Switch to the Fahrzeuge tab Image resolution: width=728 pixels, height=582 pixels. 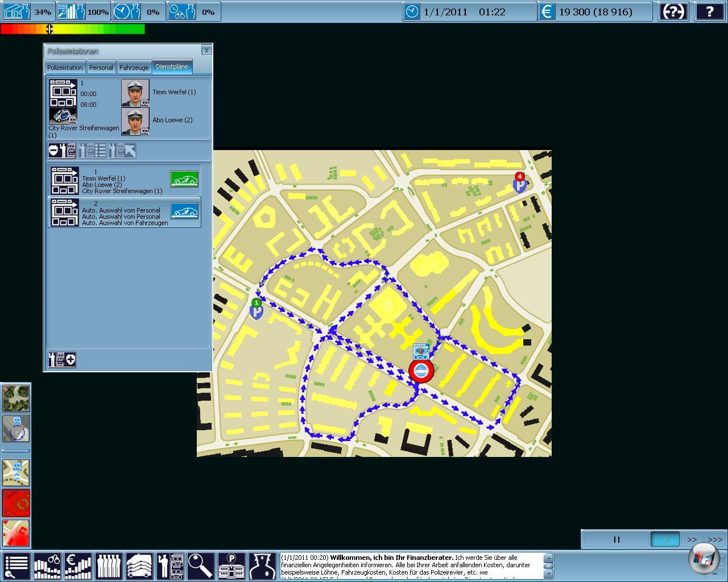(134, 67)
